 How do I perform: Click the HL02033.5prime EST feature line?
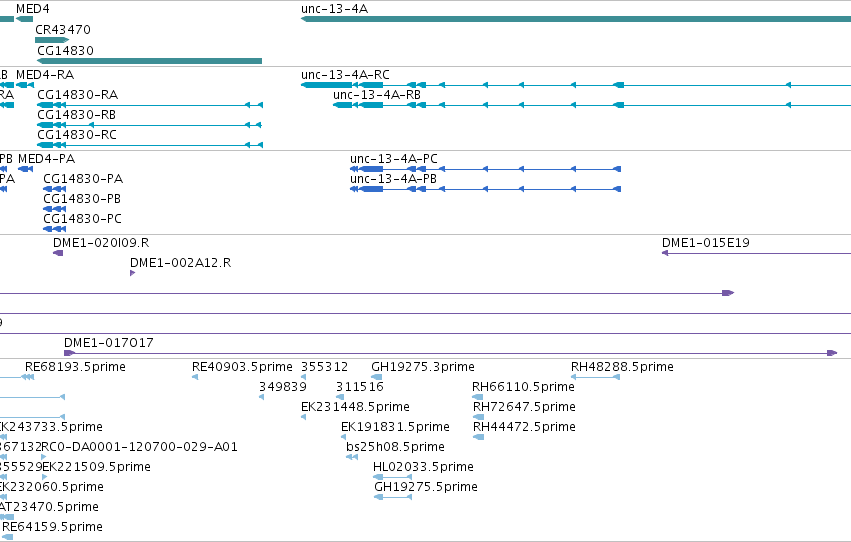pyautogui.click(x=392, y=477)
